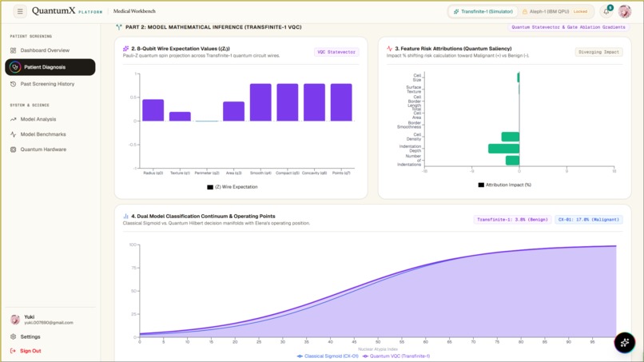Open the notifications bell
The height and width of the screenshot is (362, 644).
(x=606, y=11)
